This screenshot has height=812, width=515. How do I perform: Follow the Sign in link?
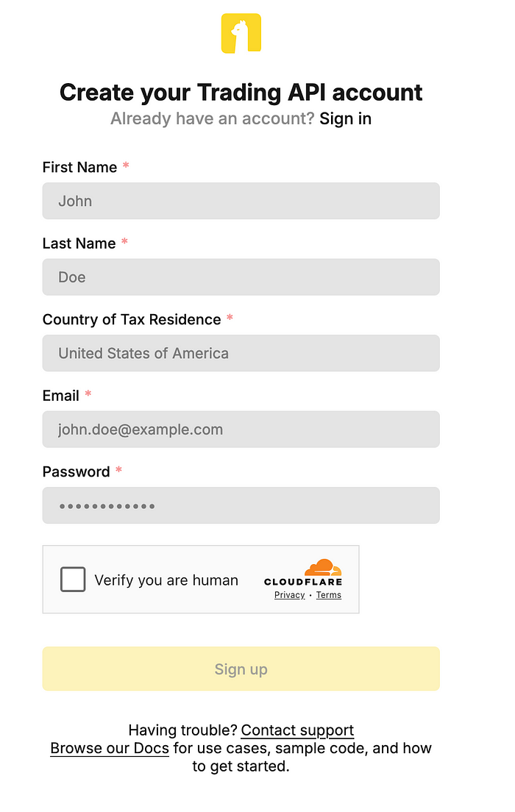click(345, 118)
